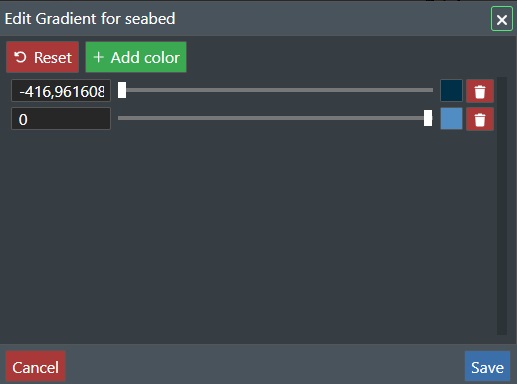The height and width of the screenshot is (384, 517).
Task: Click the vertical scrollbar of color list
Action: pyautogui.click(x=502, y=206)
